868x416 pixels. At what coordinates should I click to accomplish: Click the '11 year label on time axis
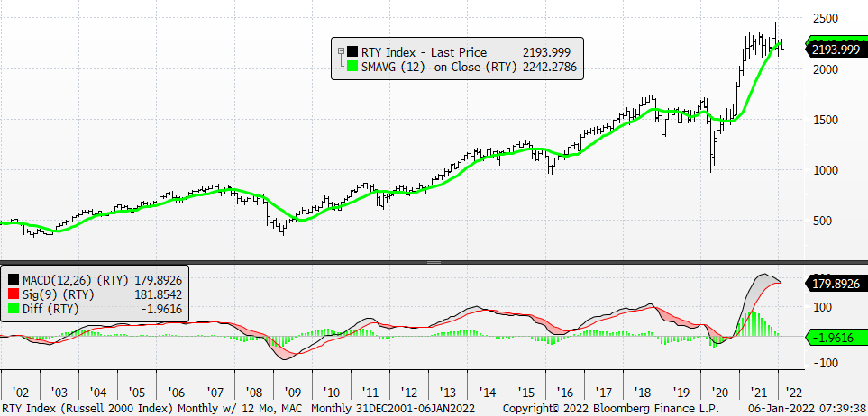point(370,393)
